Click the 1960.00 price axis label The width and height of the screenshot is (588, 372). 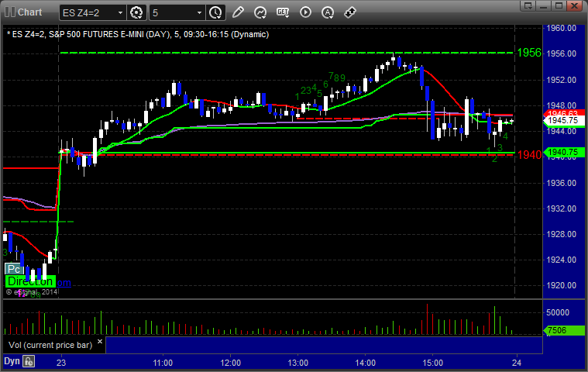click(x=562, y=28)
